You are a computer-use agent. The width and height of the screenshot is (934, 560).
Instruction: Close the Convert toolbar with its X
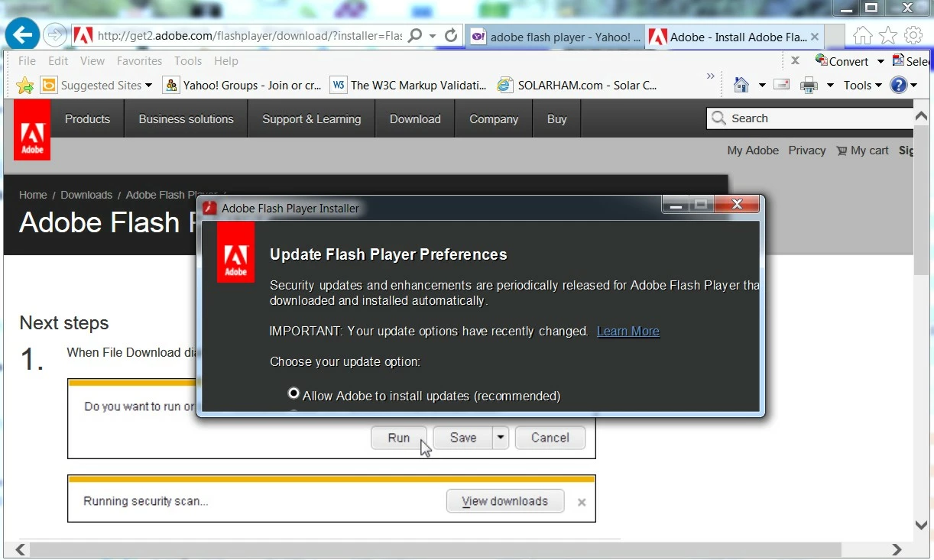[795, 60]
